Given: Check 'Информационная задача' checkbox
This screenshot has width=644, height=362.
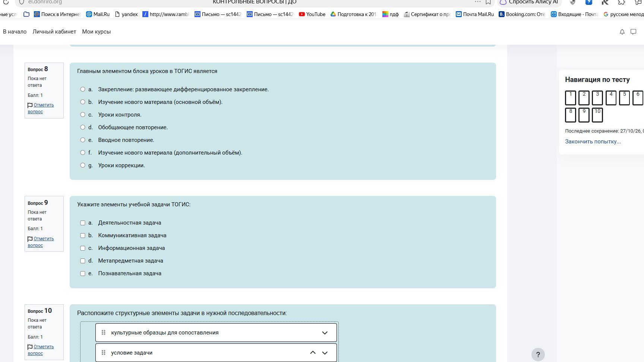Looking at the screenshot, I should (x=83, y=248).
